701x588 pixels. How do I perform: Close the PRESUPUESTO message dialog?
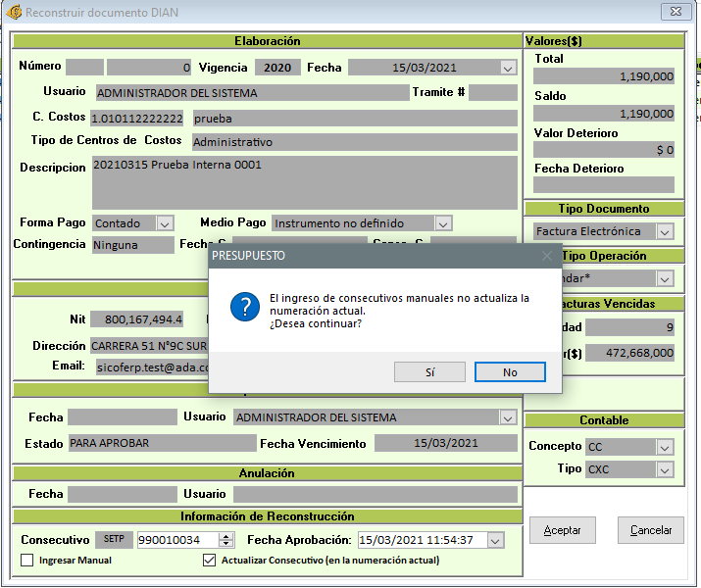547,256
